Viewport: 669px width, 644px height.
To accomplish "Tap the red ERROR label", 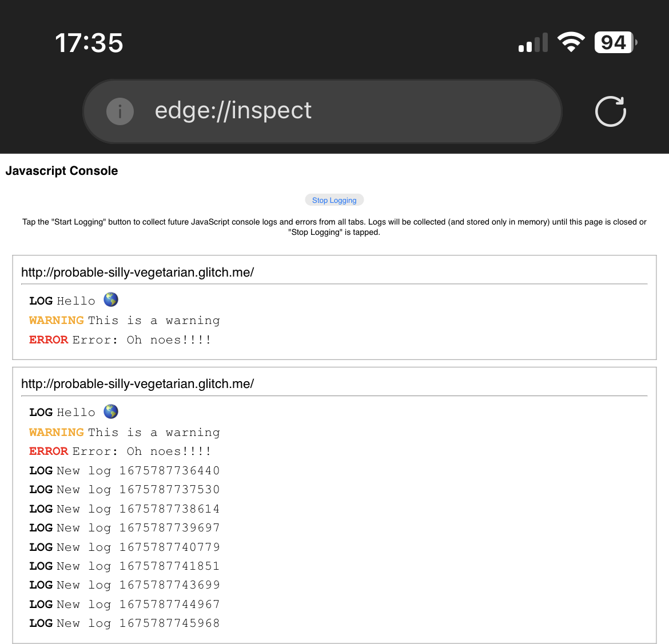I will 49,339.
